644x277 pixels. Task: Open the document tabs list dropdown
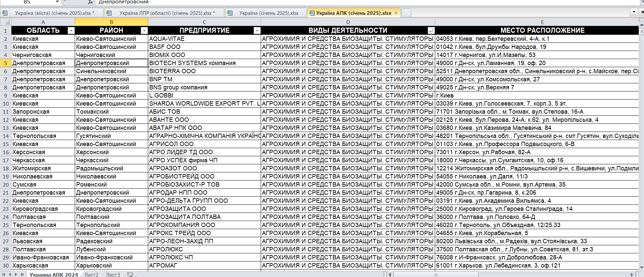click(634, 12)
